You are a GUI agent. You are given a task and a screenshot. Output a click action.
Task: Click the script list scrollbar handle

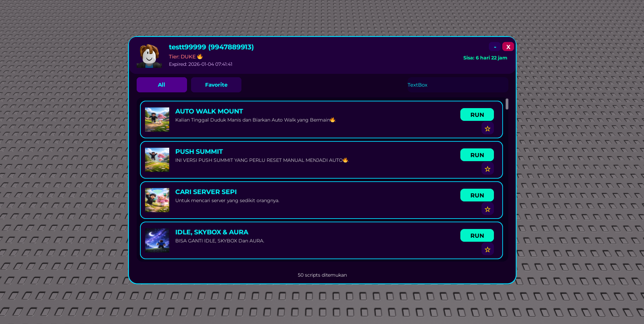[507, 104]
